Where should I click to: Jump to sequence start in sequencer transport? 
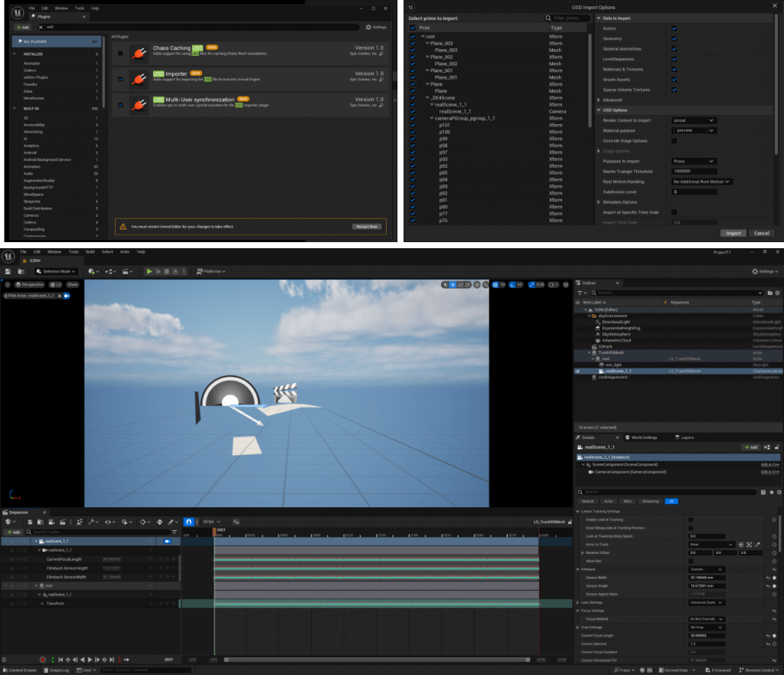[x=60, y=660]
